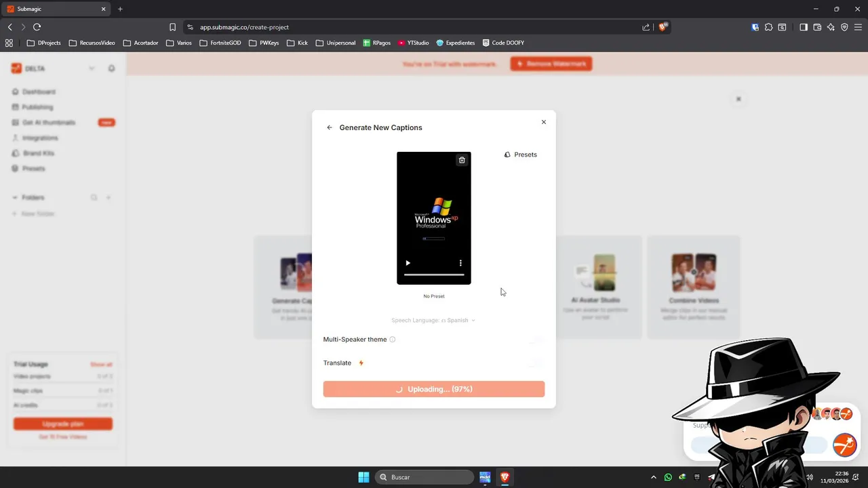Image resolution: width=868 pixels, height=488 pixels.
Task: Toggle the Translate switch
Action: [536, 363]
